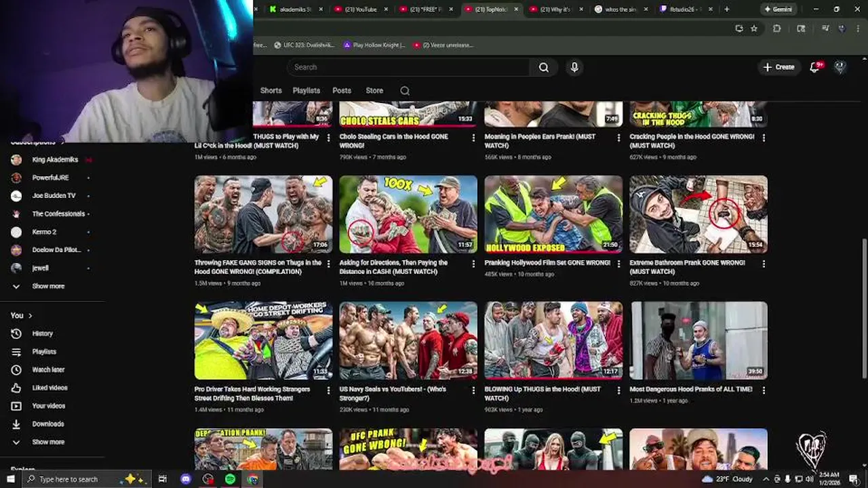Image resolution: width=868 pixels, height=488 pixels.
Task: Open PowerfulJRE subscription
Action: coord(52,178)
